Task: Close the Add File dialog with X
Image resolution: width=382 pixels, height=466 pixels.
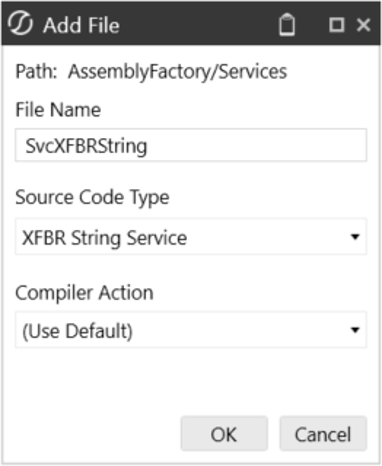Action: click(x=363, y=25)
